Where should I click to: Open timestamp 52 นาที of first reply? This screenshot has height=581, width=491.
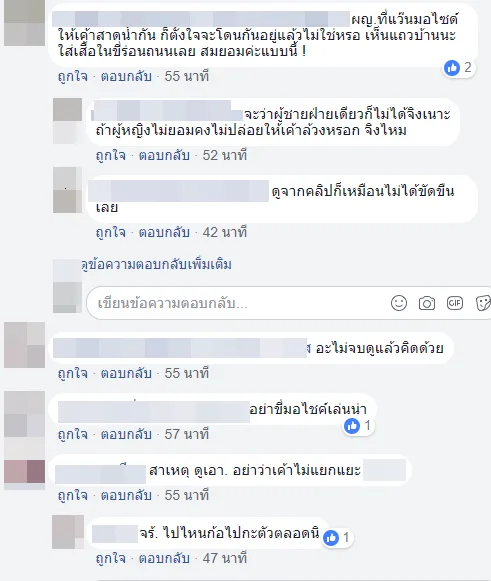tap(225, 155)
